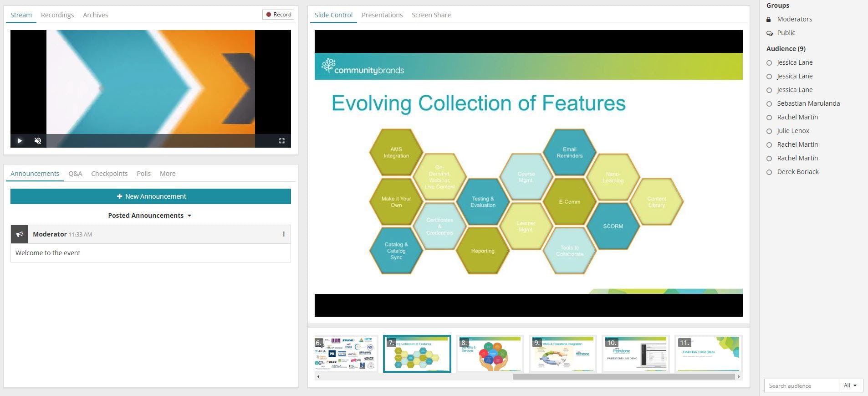
Task: Open the Recordings tab
Action: [57, 15]
